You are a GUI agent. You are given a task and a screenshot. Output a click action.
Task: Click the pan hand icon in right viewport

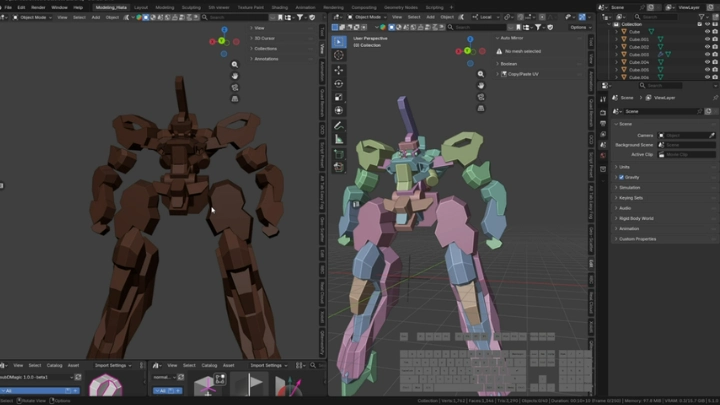click(x=481, y=85)
